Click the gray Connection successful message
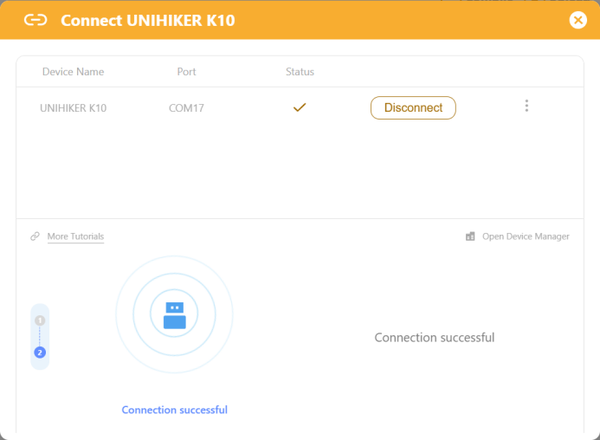Viewport: 600px width, 440px height. click(434, 337)
